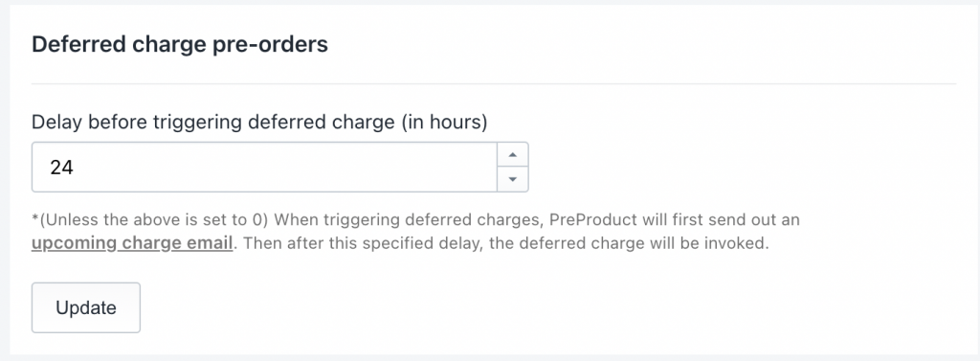Click the small downward triangle spinner icon
Viewport: 980px width, 361px height.
click(513, 179)
